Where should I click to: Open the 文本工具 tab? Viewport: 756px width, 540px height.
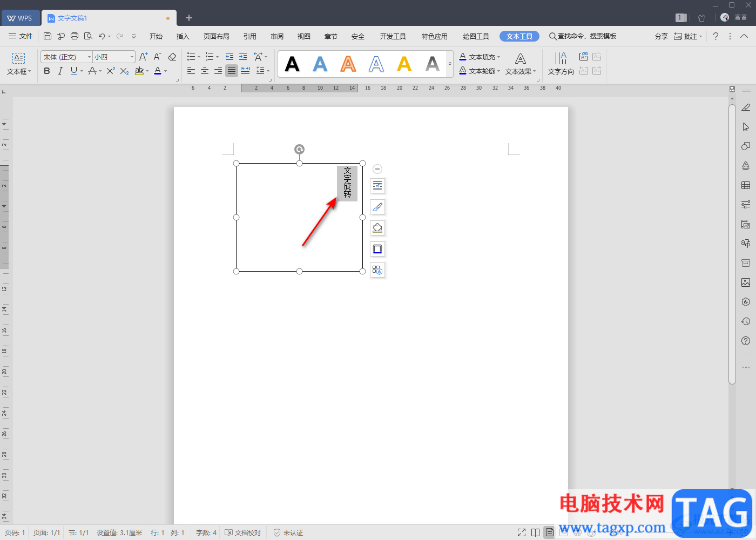[x=519, y=36]
